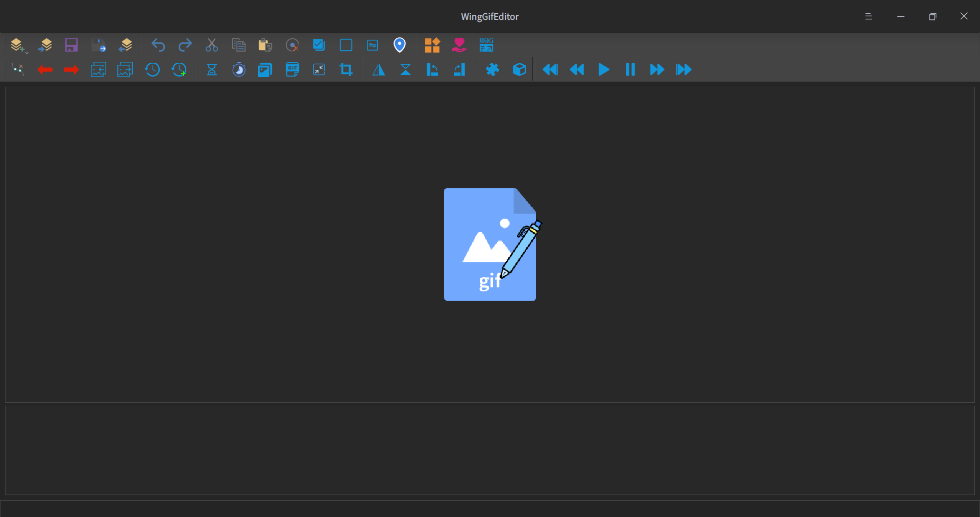Advance to the next frame
The image size is (980, 517).
[x=657, y=69]
